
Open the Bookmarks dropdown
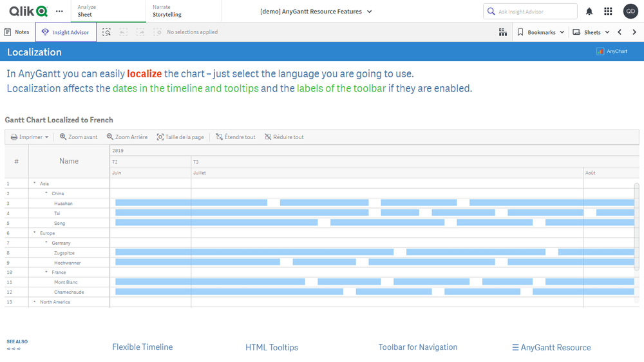tap(541, 32)
